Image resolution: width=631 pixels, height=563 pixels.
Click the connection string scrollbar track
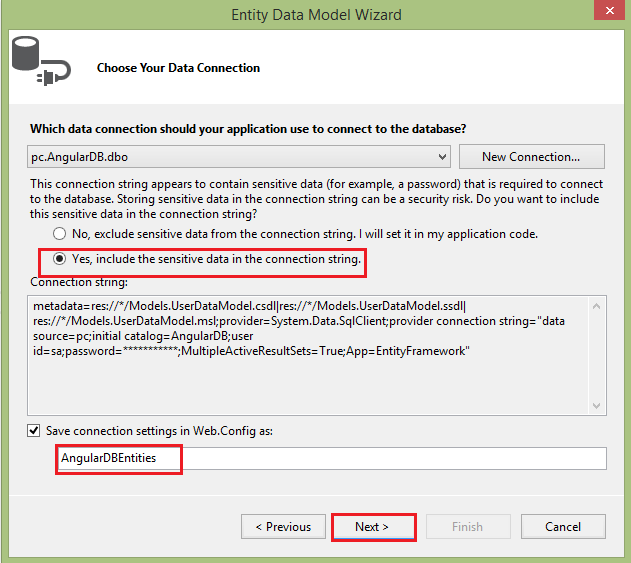(598, 355)
